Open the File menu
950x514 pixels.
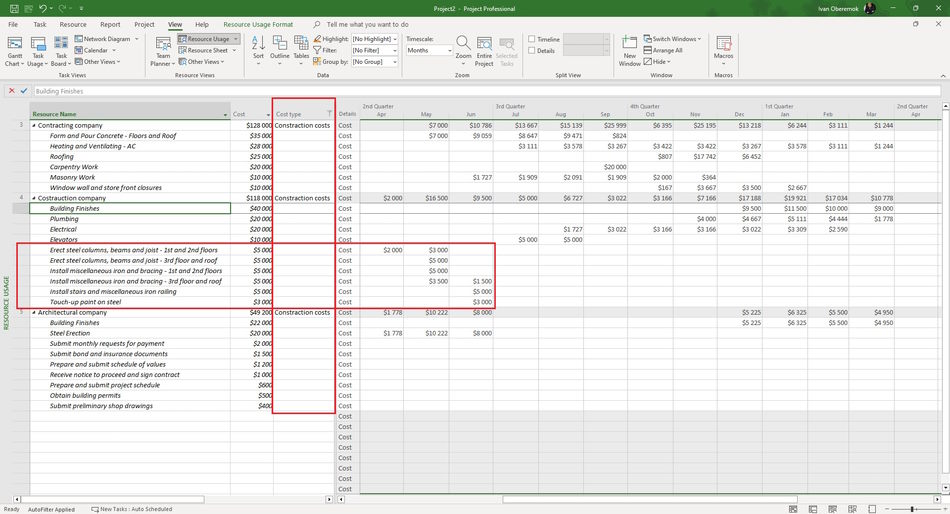pyautogui.click(x=13, y=24)
